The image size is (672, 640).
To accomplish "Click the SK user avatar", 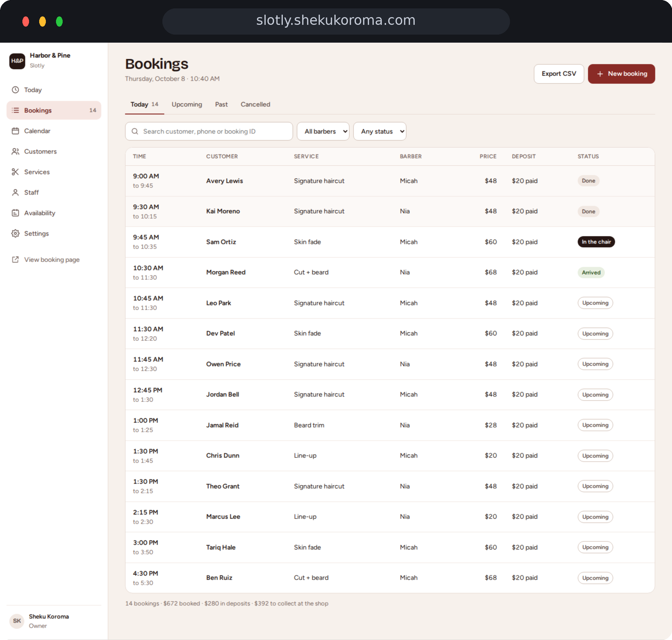I will point(17,621).
